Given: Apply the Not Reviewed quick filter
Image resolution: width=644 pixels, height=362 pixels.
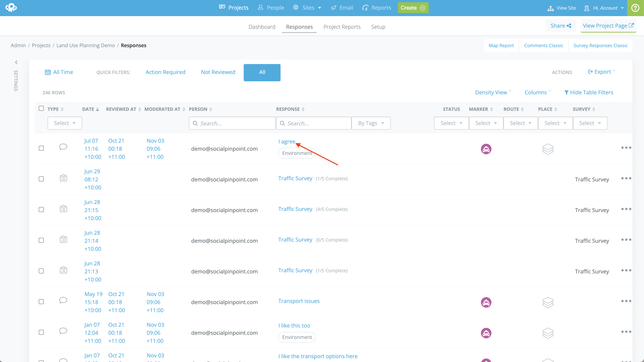Looking at the screenshot, I should tap(218, 72).
